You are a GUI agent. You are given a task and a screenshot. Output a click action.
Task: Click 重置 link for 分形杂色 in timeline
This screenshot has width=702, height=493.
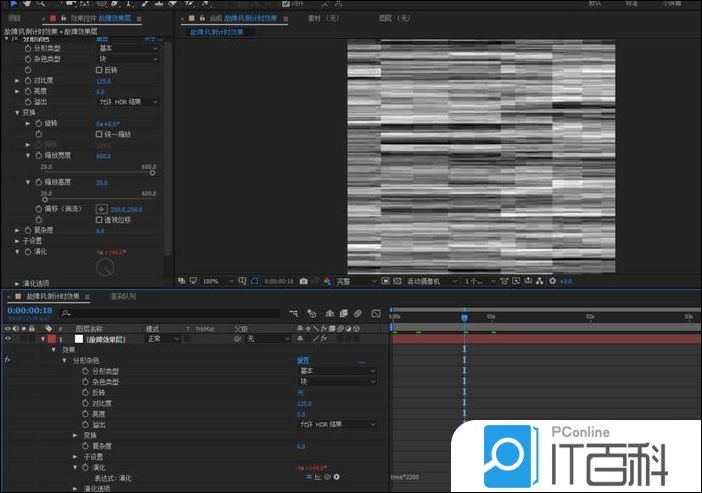[x=303, y=360]
